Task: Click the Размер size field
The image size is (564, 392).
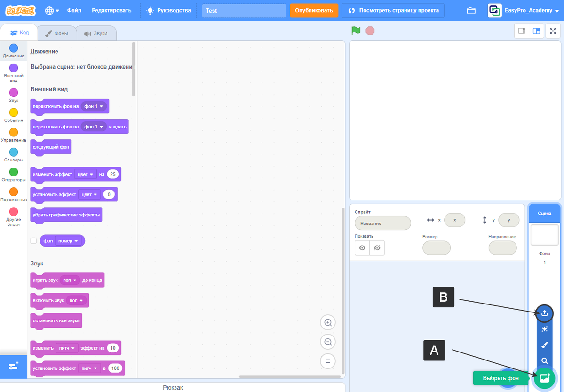Action: [x=437, y=248]
